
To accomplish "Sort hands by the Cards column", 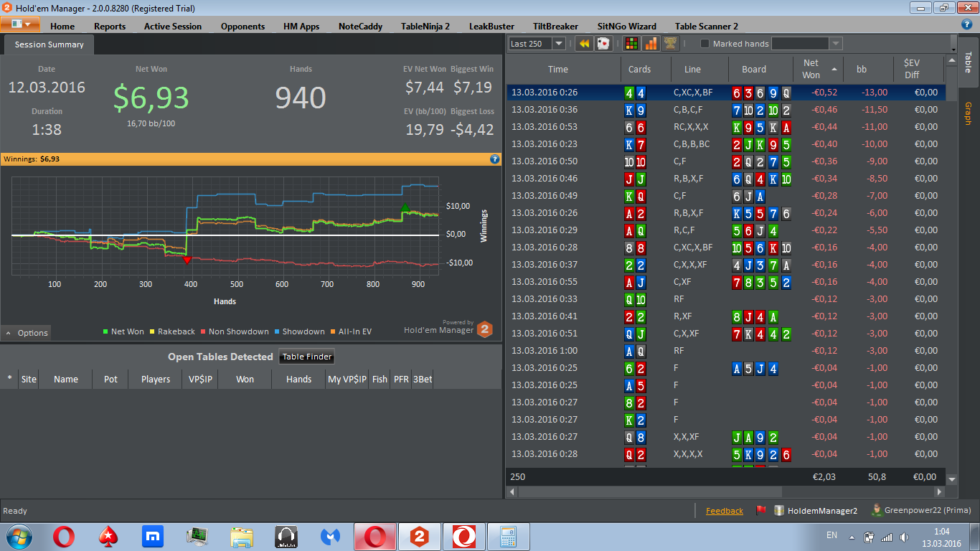I will pos(639,70).
